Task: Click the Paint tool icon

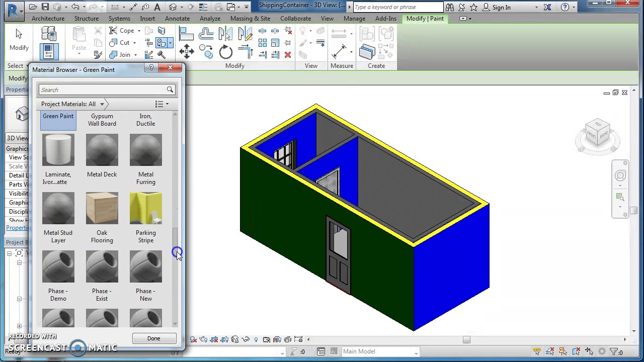Action: click(161, 42)
